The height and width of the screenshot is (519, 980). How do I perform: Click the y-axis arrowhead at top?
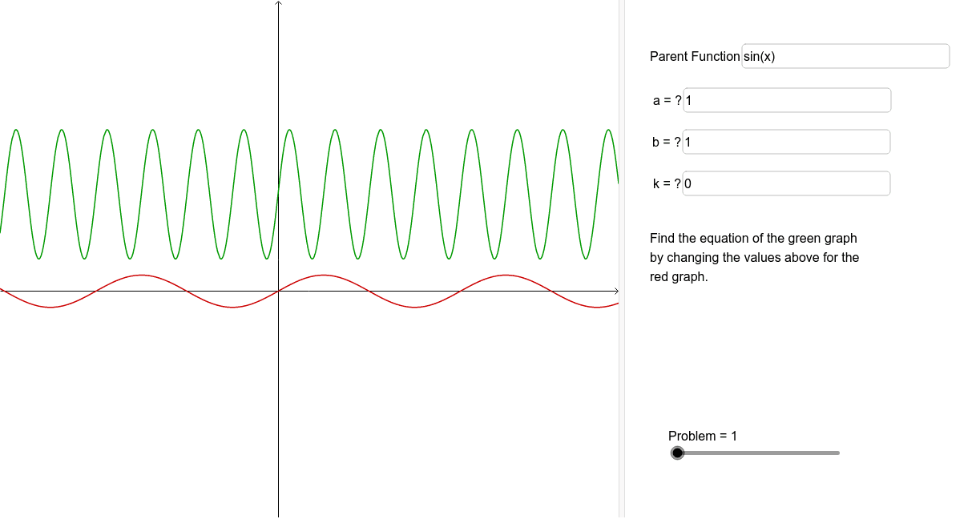[278, 4]
